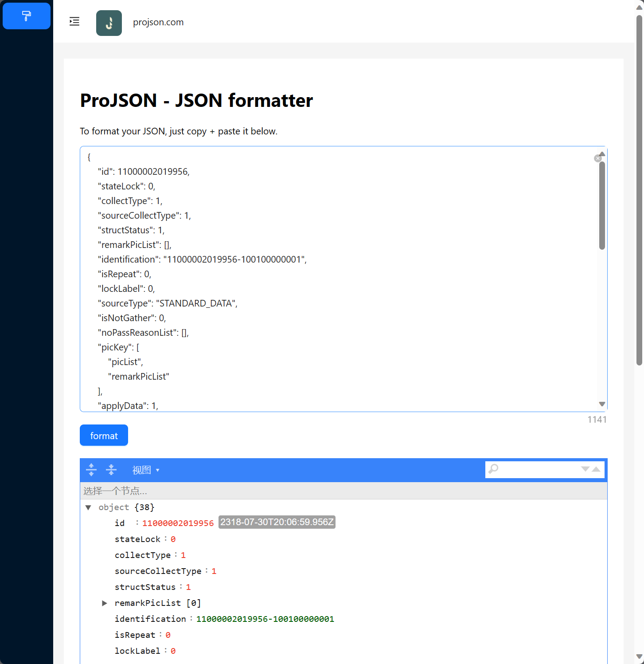Click the "noPassReasonList": [] line
644x664 pixels.
(x=143, y=333)
